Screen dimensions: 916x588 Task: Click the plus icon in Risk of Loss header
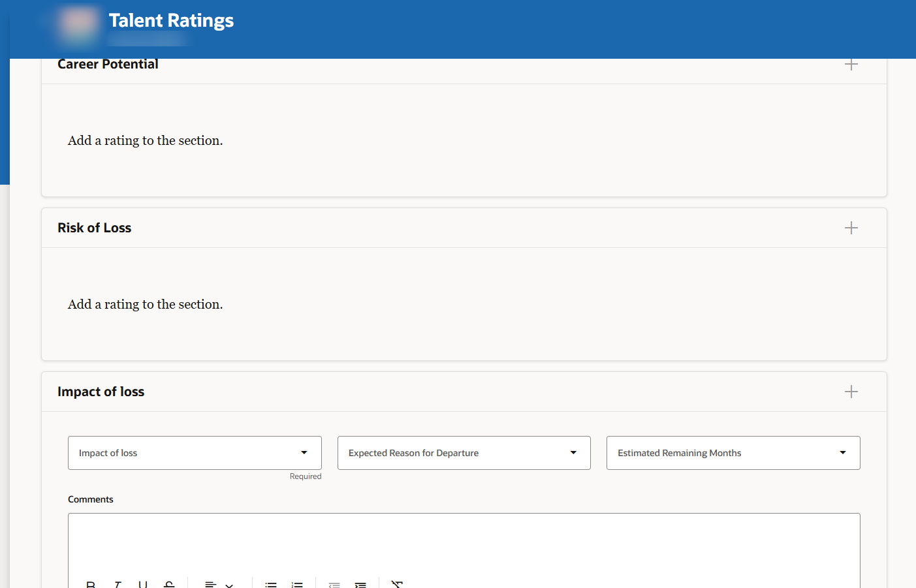(x=851, y=228)
